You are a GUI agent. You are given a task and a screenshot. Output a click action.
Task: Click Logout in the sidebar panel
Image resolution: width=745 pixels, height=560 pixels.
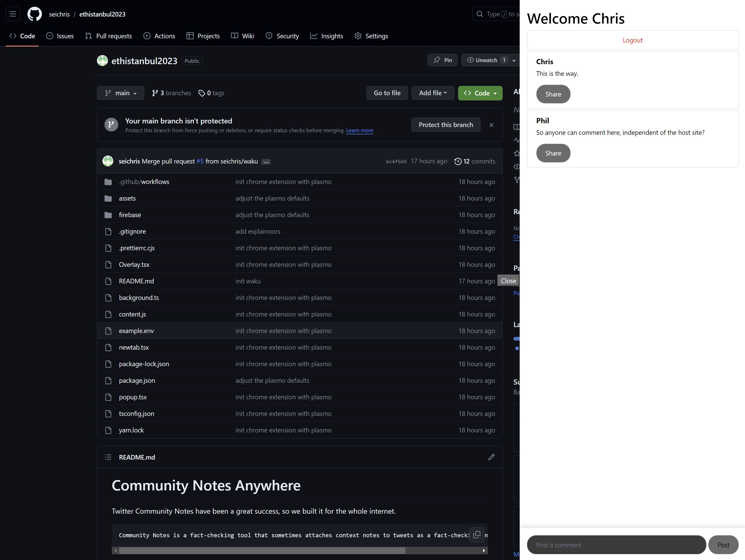[632, 40]
